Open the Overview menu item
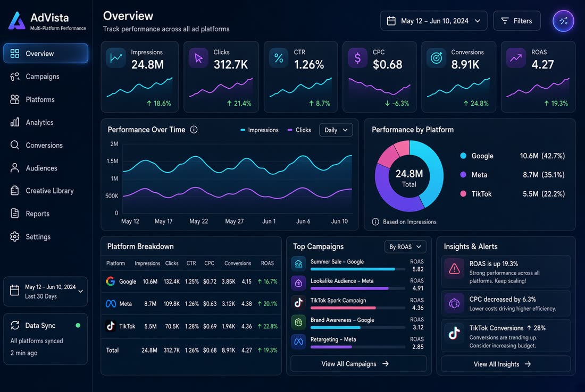The image size is (585, 392). [x=46, y=53]
